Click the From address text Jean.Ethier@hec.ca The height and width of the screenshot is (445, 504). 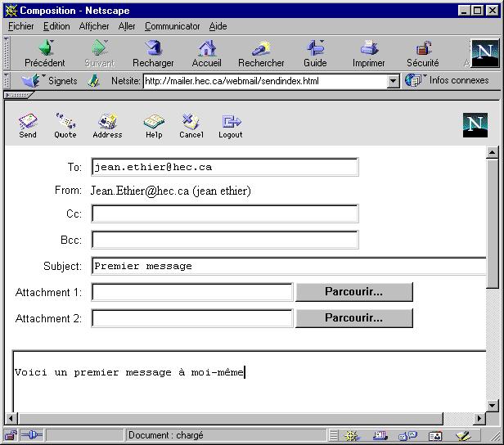click(139, 191)
